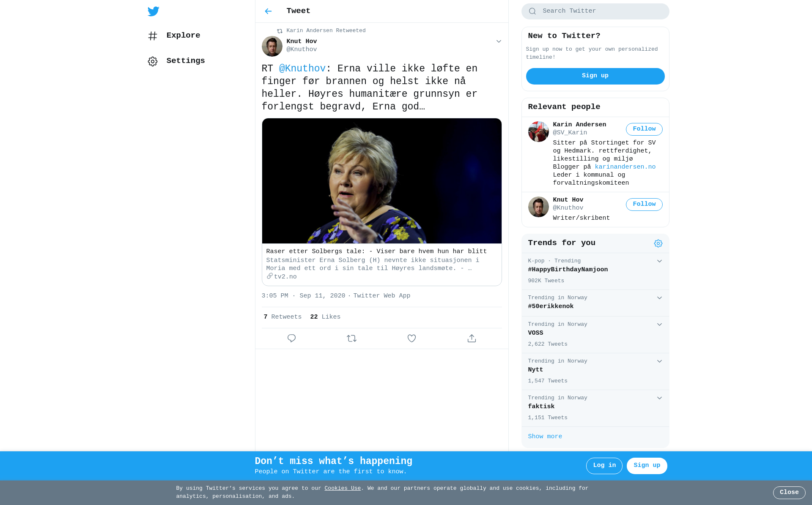Click the @Knuthov mention in tweet text
This screenshot has height=505, width=812.
pos(302,69)
